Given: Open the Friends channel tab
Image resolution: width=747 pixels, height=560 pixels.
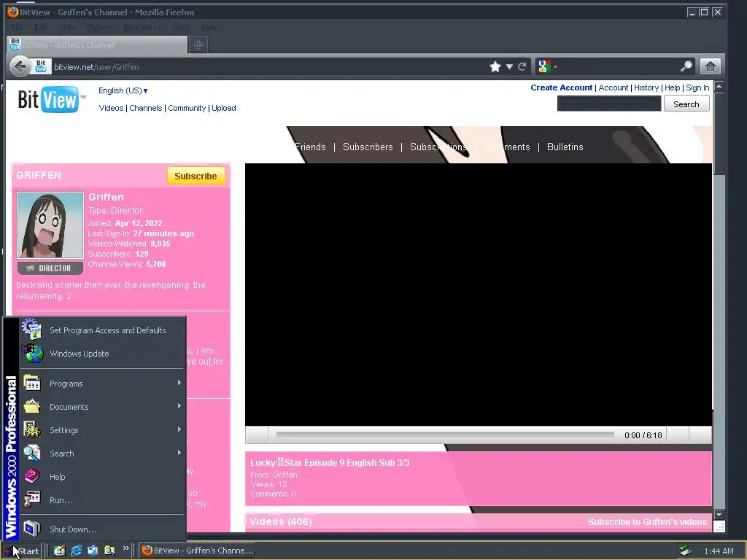Looking at the screenshot, I should (x=310, y=147).
